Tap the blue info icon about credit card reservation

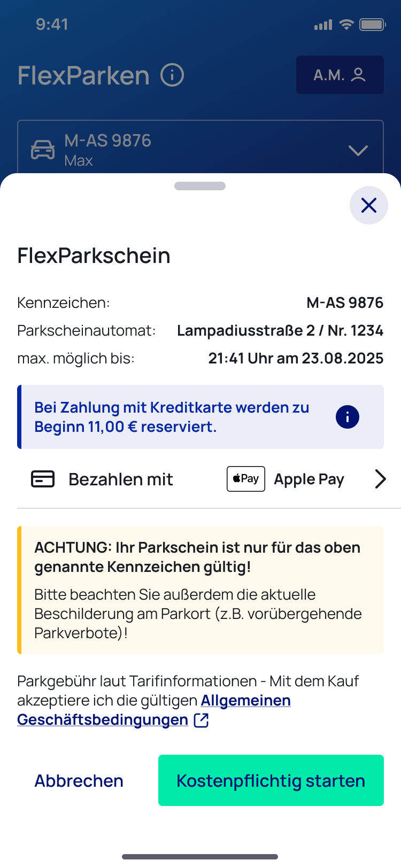[x=348, y=417]
